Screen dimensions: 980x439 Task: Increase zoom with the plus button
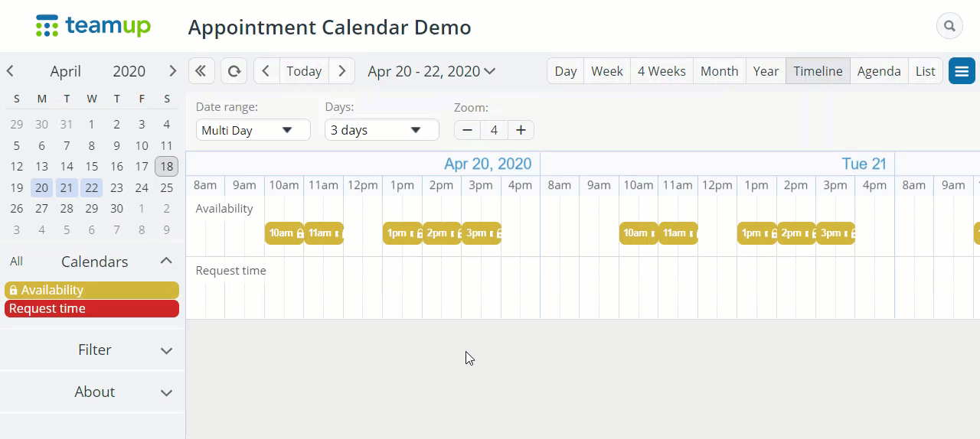[521, 130]
